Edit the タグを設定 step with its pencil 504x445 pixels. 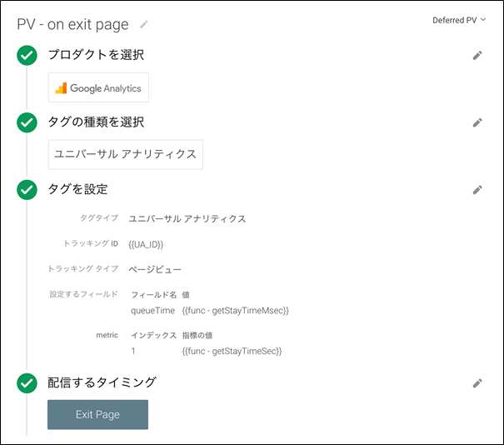[477, 190]
